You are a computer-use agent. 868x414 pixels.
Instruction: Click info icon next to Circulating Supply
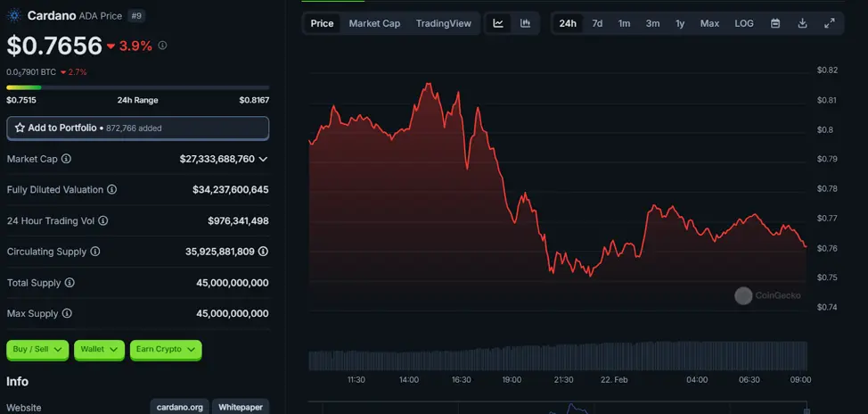[x=95, y=252]
